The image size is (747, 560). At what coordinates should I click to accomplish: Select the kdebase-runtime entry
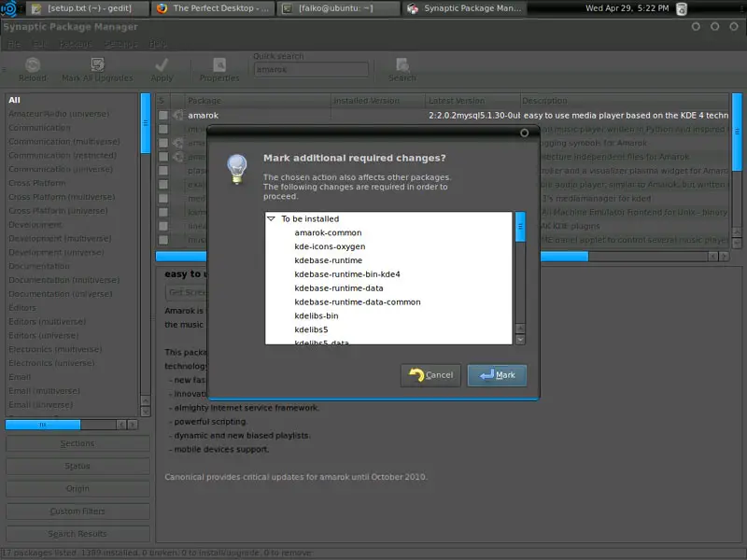point(329,260)
